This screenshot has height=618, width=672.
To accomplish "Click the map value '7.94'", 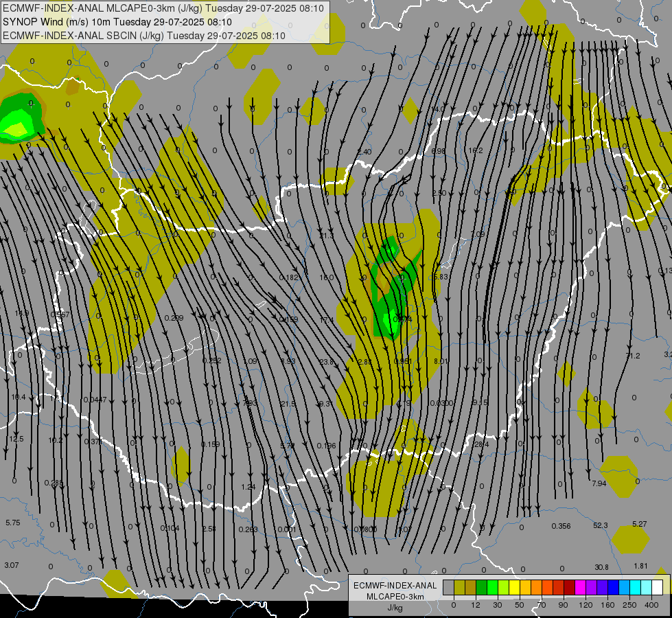I will pos(599,484).
